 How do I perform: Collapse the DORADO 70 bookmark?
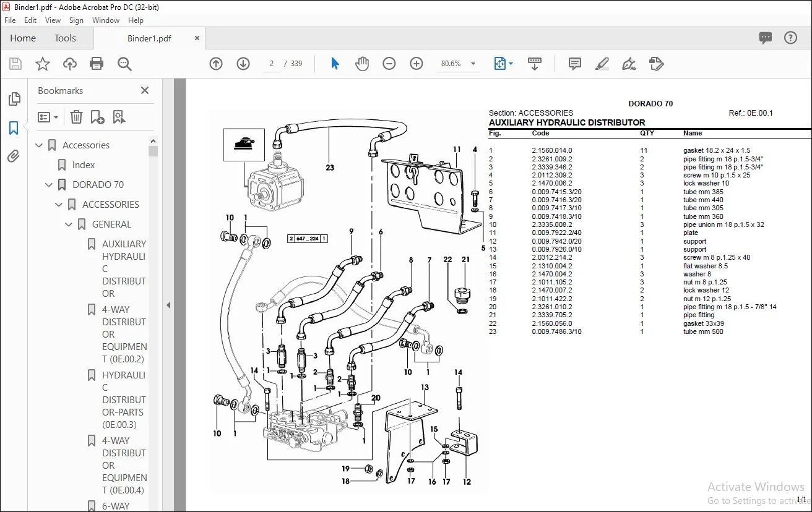[50, 185]
